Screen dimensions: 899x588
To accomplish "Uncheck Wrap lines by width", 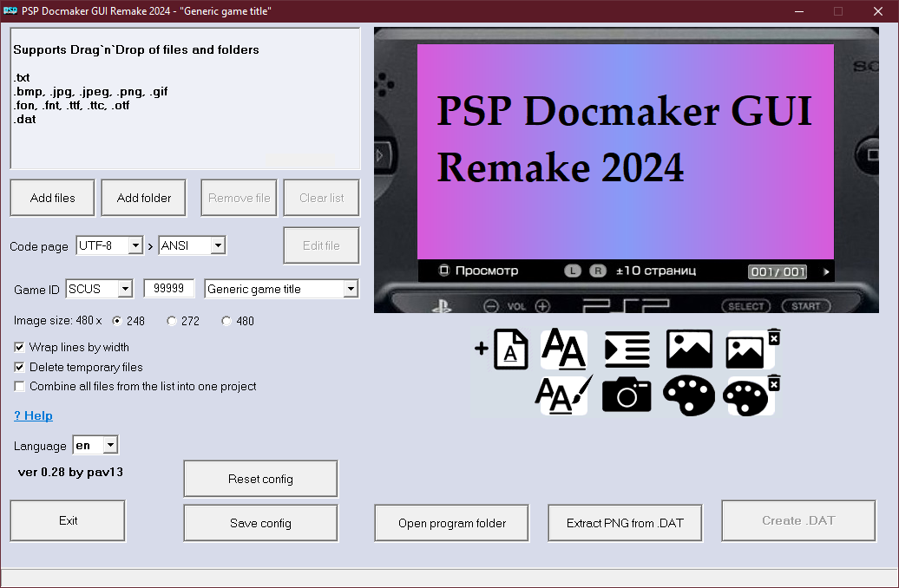I will [19, 347].
